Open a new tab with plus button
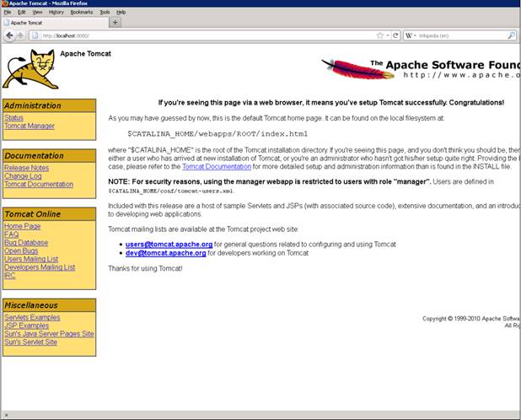This screenshot has height=420, width=521. click(x=115, y=23)
